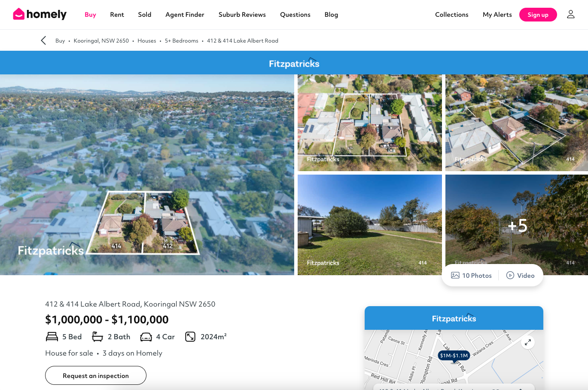Click the $1M-$1.1M map price marker

pyautogui.click(x=454, y=356)
